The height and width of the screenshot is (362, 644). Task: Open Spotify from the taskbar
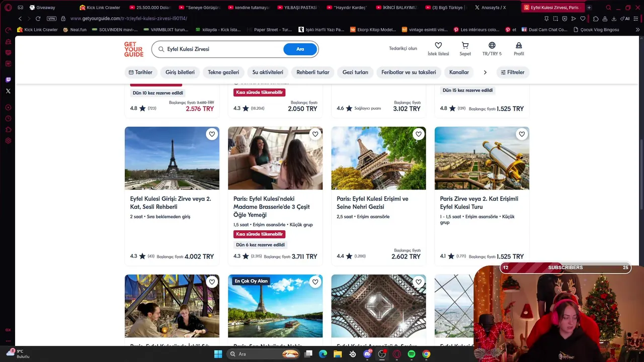click(x=411, y=354)
